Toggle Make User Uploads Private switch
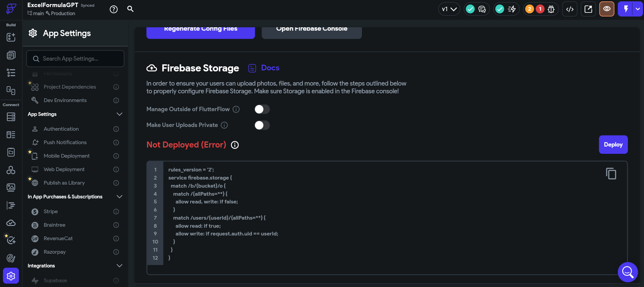Screen dimensions: 644x287 [262, 125]
